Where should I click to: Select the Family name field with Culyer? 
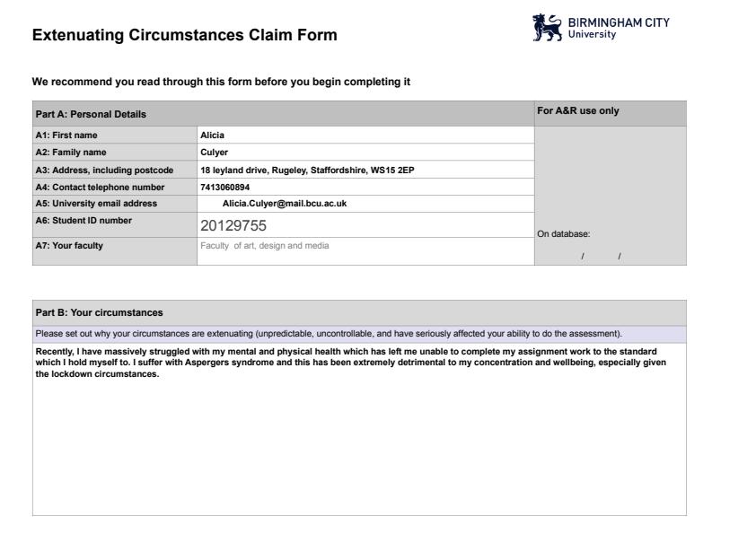point(365,153)
